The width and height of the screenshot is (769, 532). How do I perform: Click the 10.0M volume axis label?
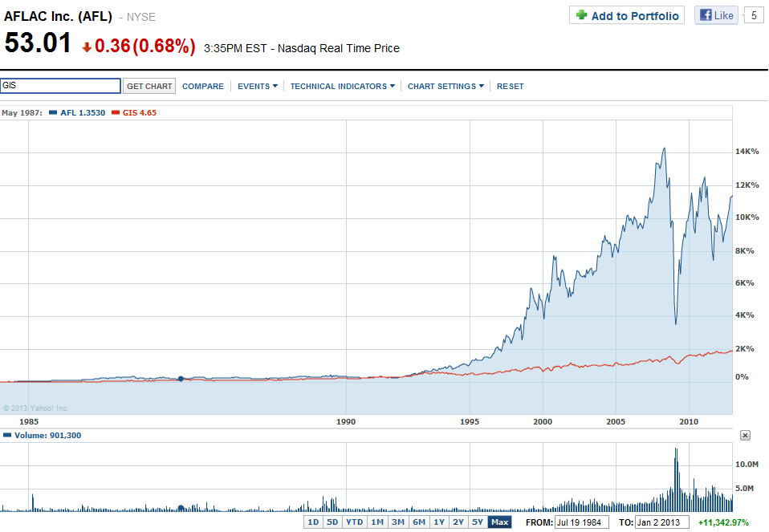click(x=747, y=465)
